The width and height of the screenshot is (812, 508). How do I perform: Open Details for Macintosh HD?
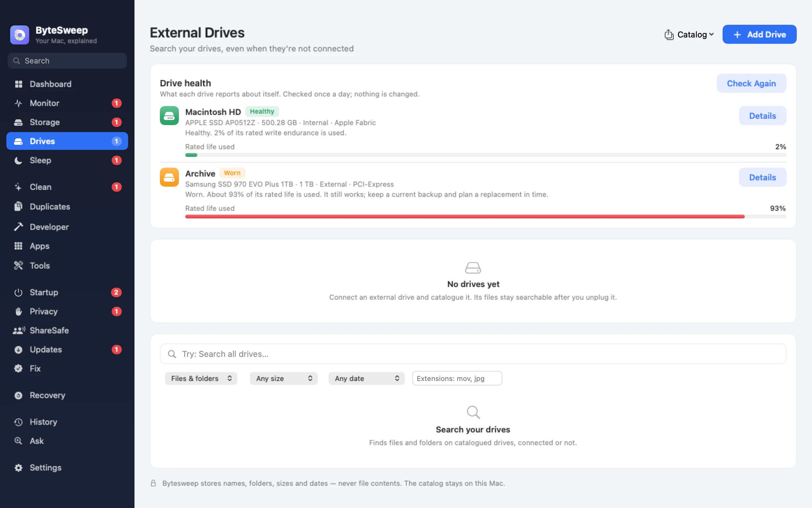pos(762,116)
